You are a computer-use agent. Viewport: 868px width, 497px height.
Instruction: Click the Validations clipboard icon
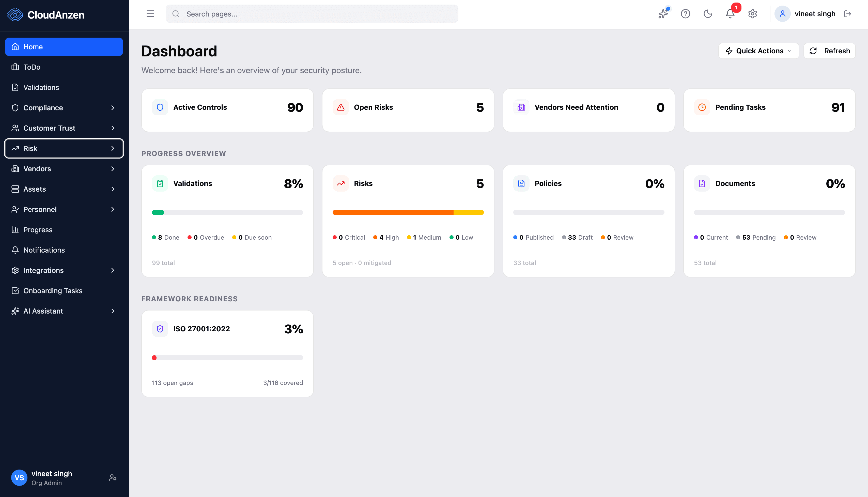(160, 184)
